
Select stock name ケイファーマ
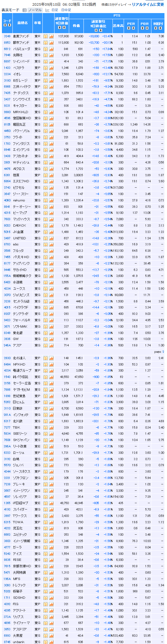[21, 623]
